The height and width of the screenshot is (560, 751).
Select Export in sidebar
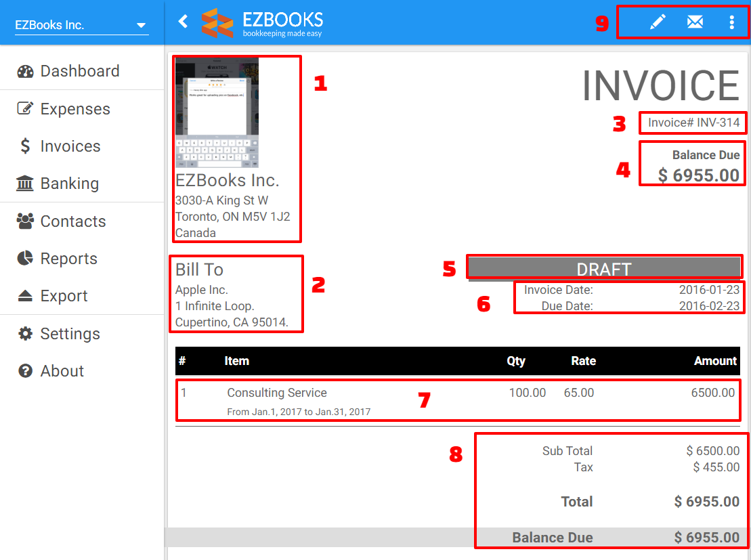pyautogui.click(x=82, y=296)
